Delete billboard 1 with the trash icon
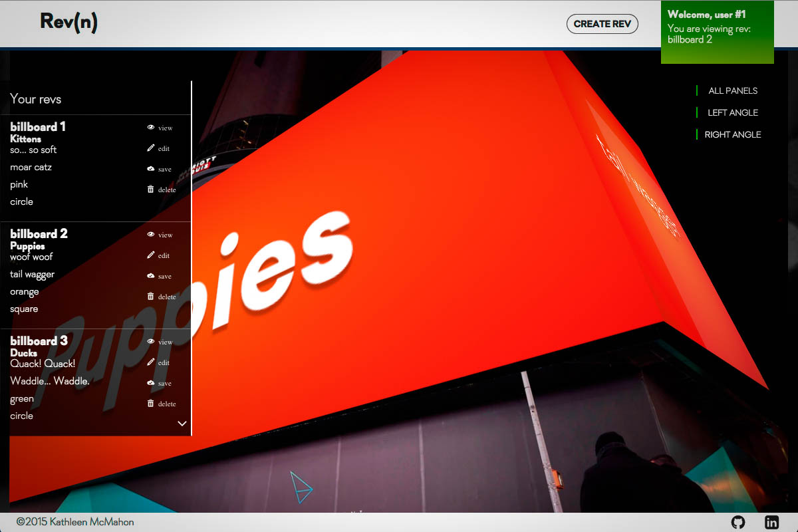 tap(151, 190)
